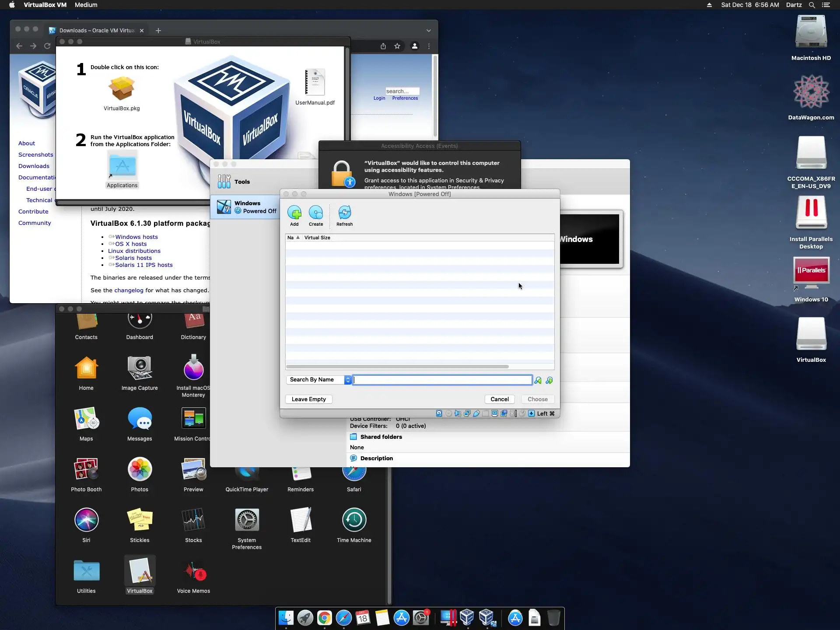Click the Leave Empty button

point(308,399)
